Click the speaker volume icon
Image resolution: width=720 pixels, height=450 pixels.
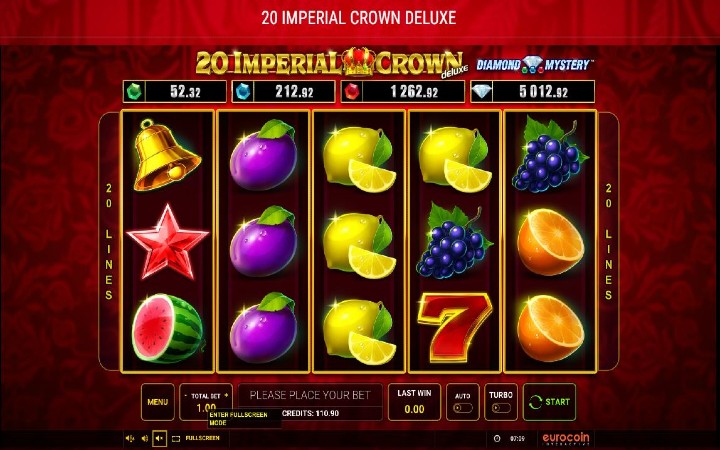145,439
